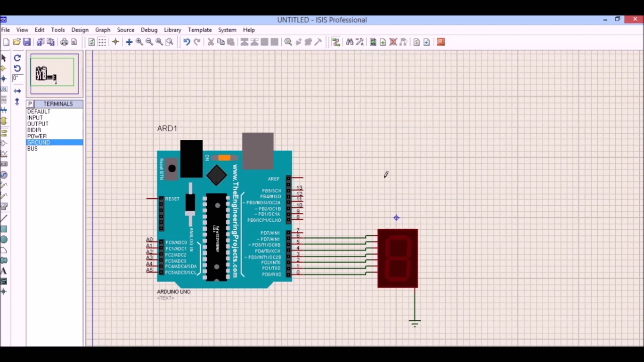Center the view with pan icon

click(x=129, y=42)
